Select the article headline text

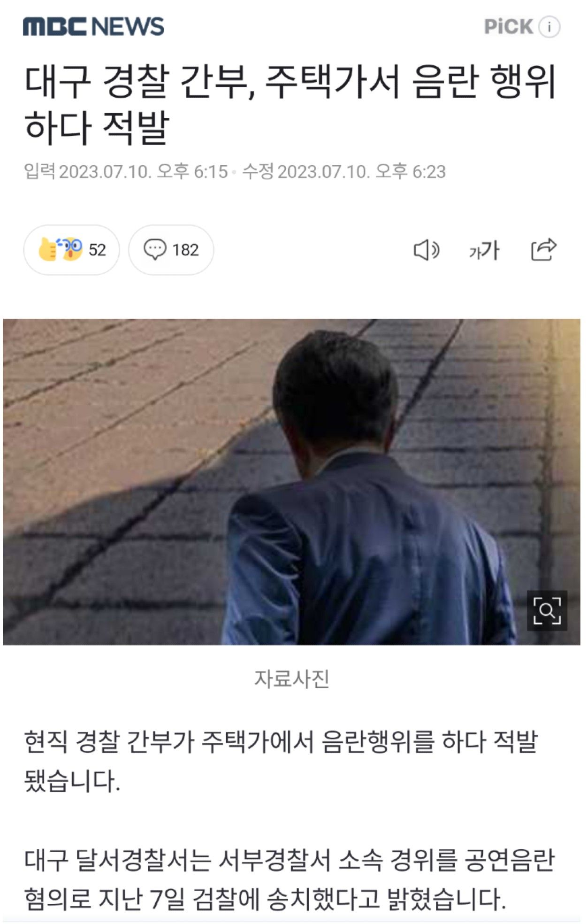(x=290, y=104)
